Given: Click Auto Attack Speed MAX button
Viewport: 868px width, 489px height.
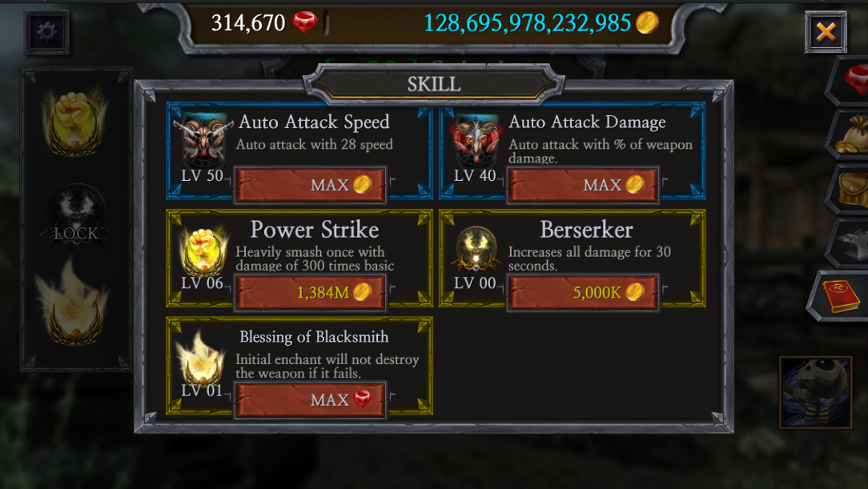Looking at the screenshot, I should [310, 185].
